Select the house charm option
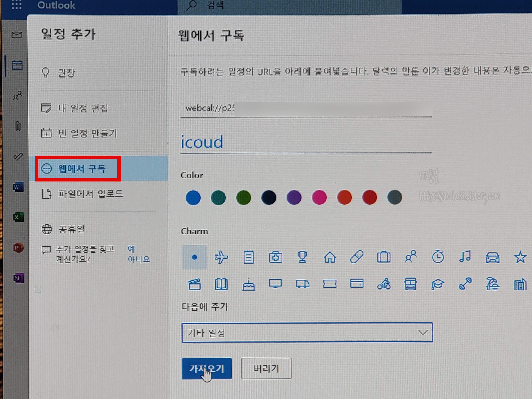Screen dimensions: 532x399 tap(330, 257)
